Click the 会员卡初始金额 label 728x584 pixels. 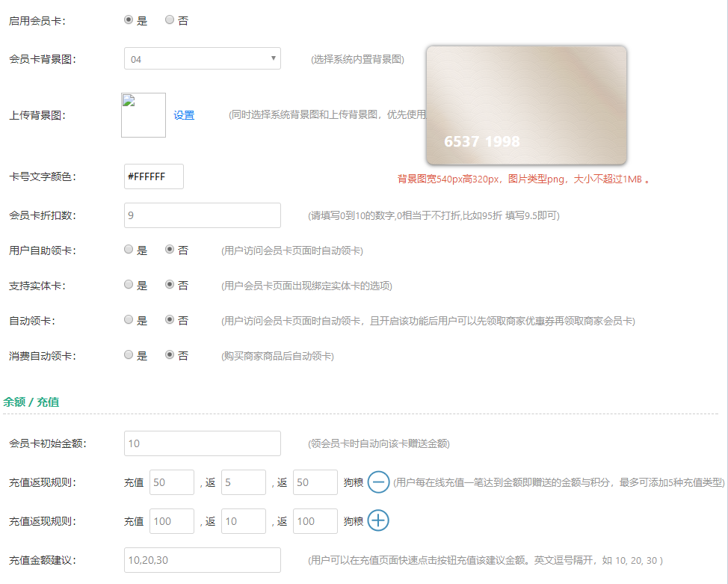coord(47,443)
